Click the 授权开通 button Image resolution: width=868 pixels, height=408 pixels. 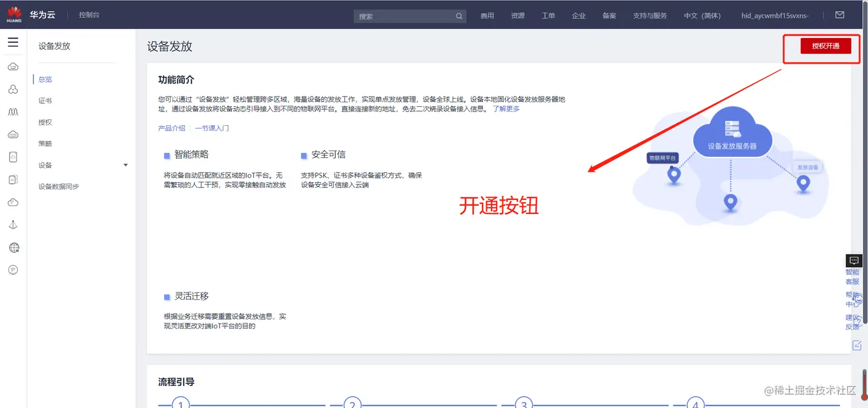pyautogui.click(x=826, y=45)
